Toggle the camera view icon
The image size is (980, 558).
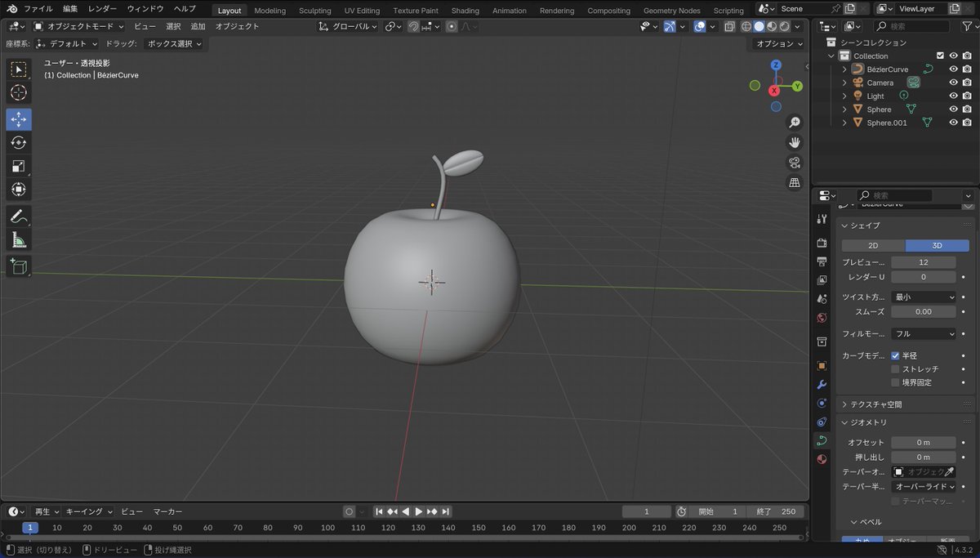tap(795, 163)
